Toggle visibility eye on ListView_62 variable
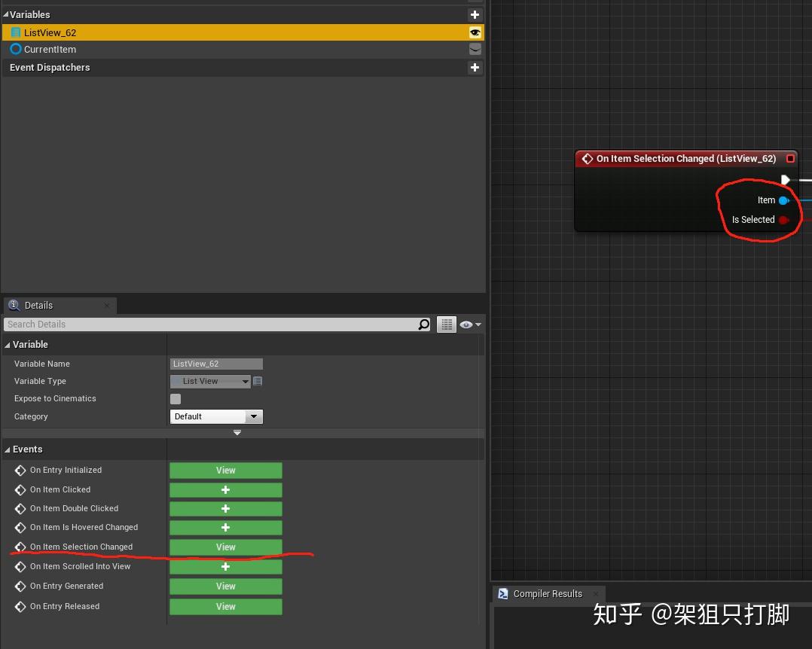The image size is (812, 649). (x=475, y=32)
